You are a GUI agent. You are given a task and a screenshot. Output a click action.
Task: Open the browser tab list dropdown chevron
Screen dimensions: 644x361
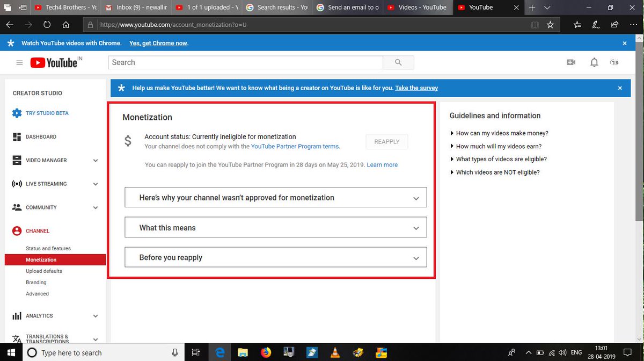[547, 8]
